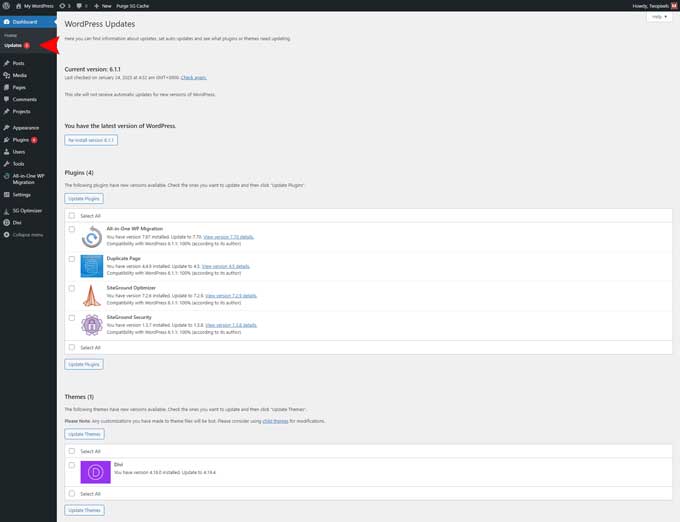The height and width of the screenshot is (522, 680).
Task: Click the 'Current version: 6.1.1' text
Action: (x=92, y=69)
